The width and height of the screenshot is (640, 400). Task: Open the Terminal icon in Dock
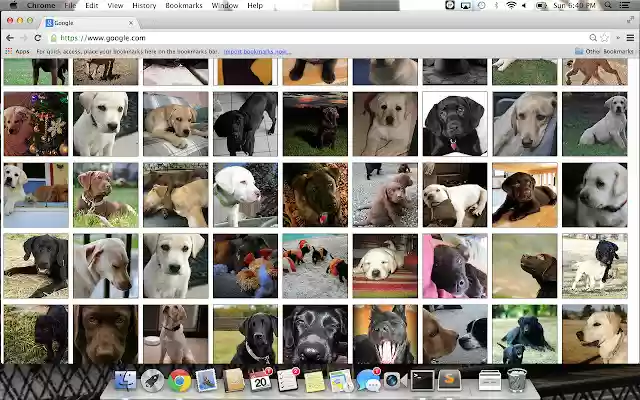(422, 381)
